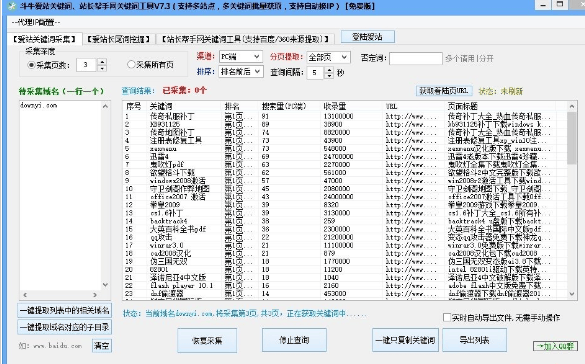Click the URL column header
The height and width of the screenshot is (364, 585).
coord(414,106)
